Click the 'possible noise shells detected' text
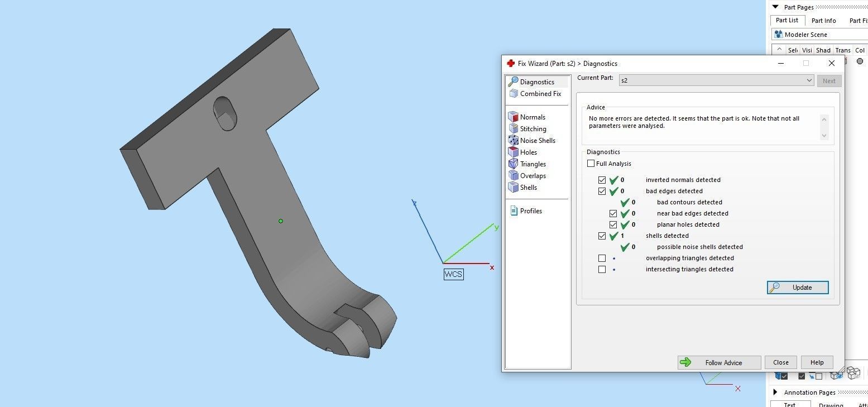 700,247
